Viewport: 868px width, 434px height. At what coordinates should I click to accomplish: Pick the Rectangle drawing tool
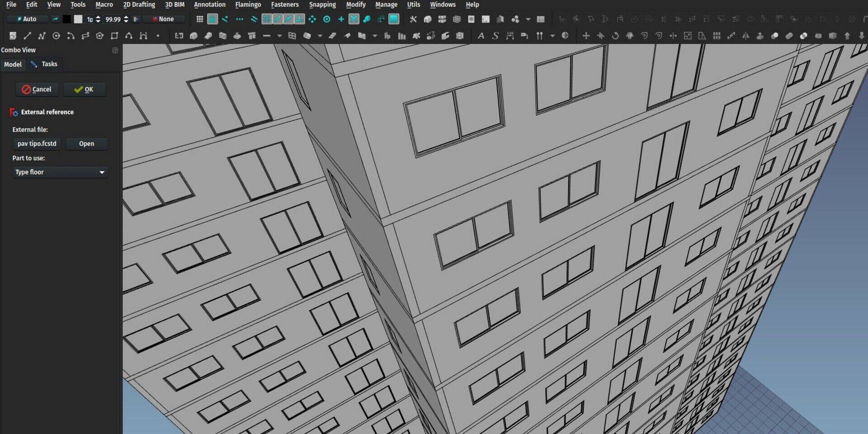coord(114,36)
